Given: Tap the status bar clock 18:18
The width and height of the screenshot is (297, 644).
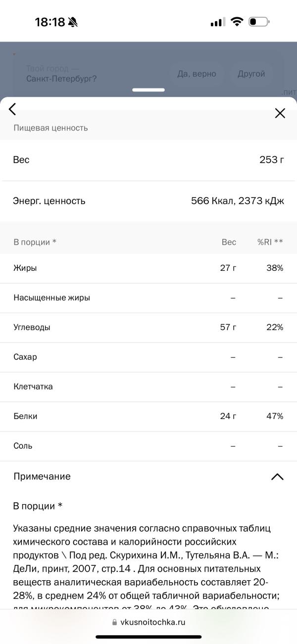Looking at the screenshot, I should click(50, 22).
